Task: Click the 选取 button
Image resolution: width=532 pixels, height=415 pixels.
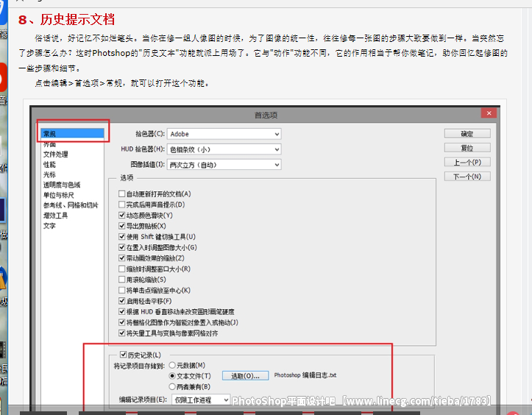Action: click(245, 376)
